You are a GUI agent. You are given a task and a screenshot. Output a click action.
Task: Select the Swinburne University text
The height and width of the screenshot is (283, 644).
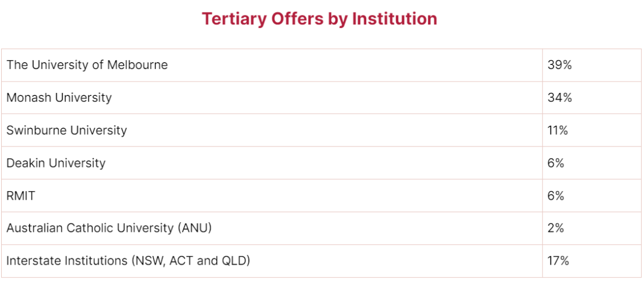[x=67, y=130]
